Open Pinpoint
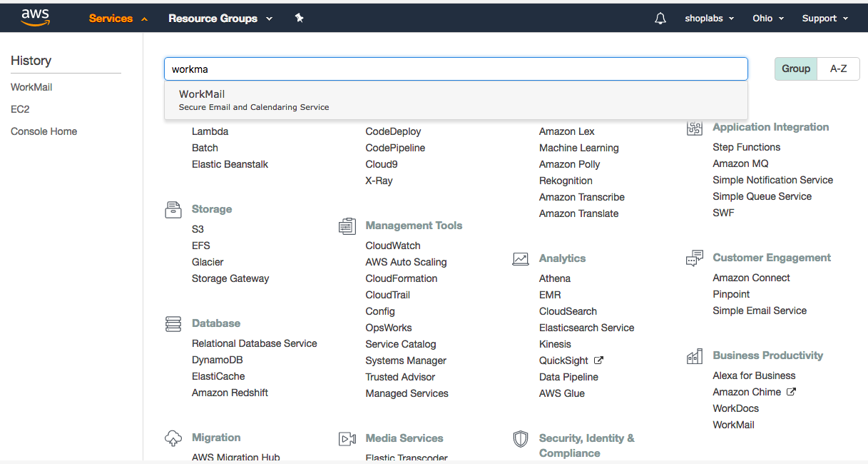868x464 pixels. pos(731,294)
